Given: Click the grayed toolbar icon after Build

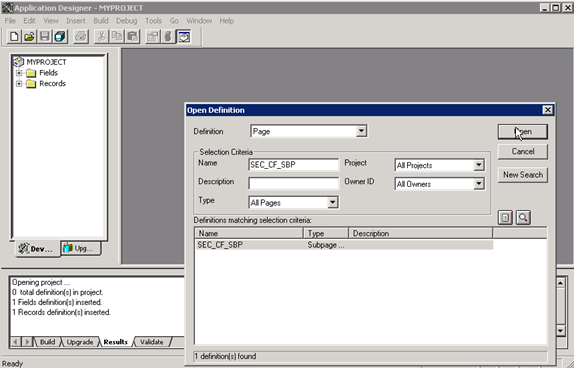Looking at the screenshot, I should point(168,37).
